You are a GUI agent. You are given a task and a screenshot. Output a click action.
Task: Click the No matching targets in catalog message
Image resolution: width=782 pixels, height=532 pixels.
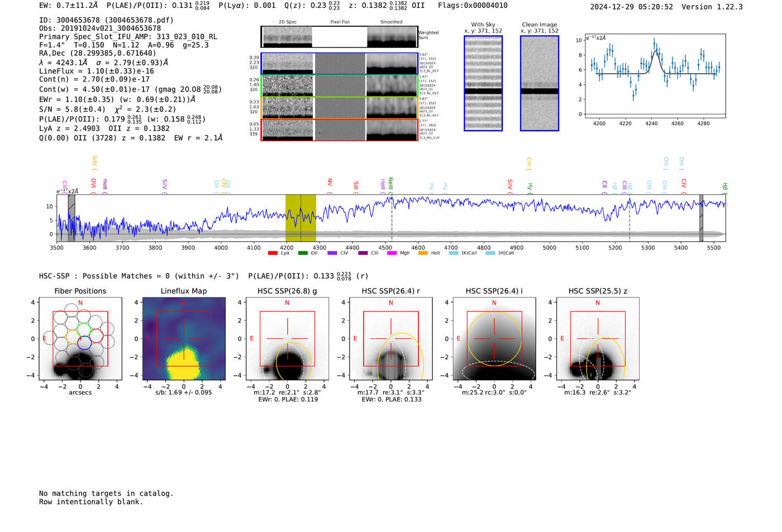click(x=106, y=493)
